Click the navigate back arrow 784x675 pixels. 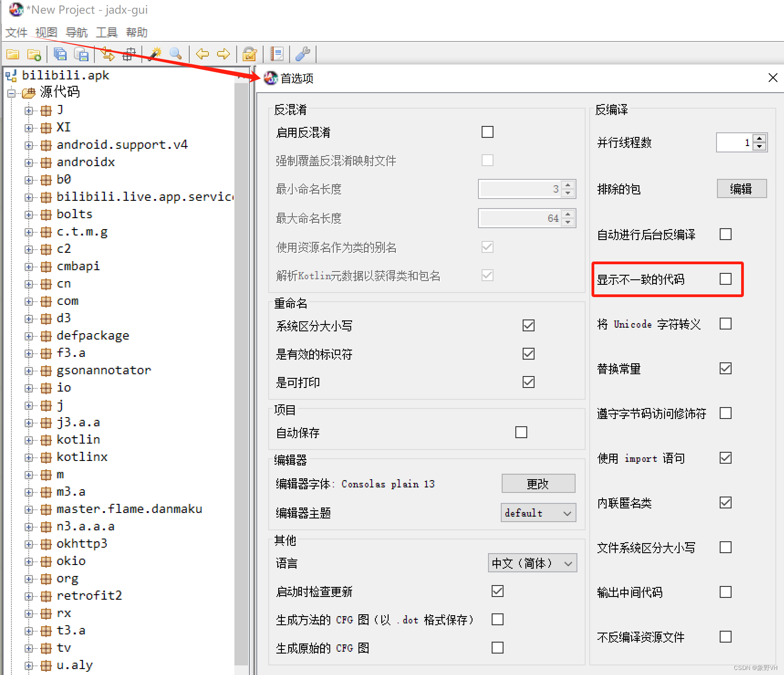point(202,54)
